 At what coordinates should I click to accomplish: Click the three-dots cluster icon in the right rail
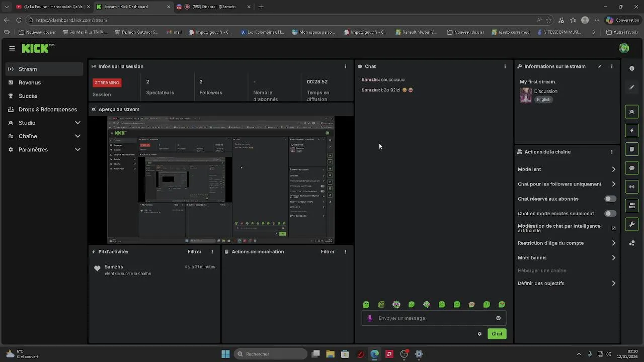(632, 243)
